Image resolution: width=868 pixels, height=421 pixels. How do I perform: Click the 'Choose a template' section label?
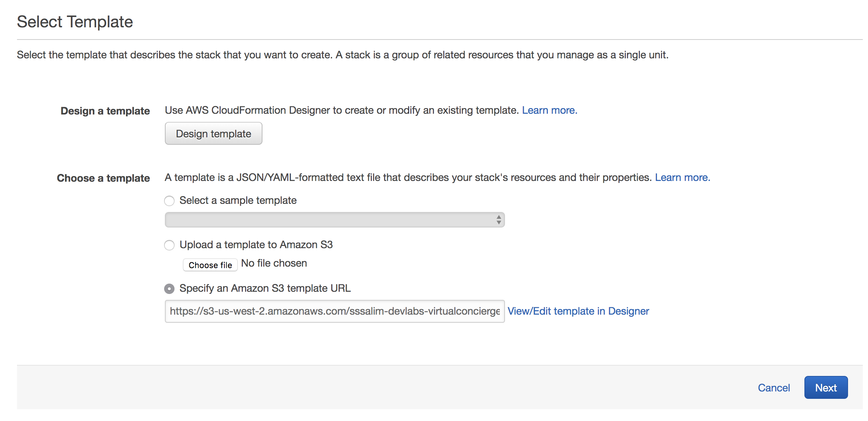[x=104, y=178]
